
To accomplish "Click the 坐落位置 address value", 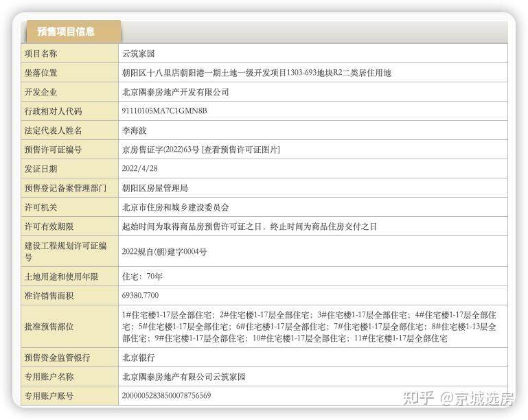I will (x=256, y=73).
